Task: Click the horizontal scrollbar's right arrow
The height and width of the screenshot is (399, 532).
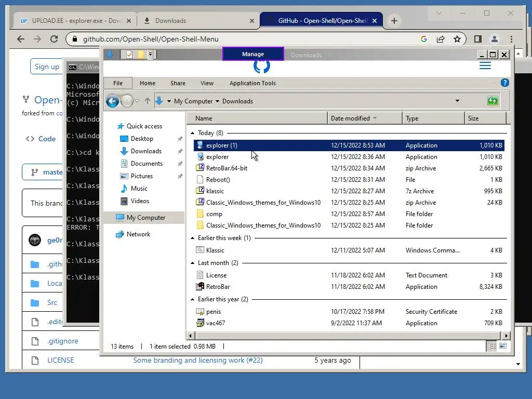Action: pos(506,336)
